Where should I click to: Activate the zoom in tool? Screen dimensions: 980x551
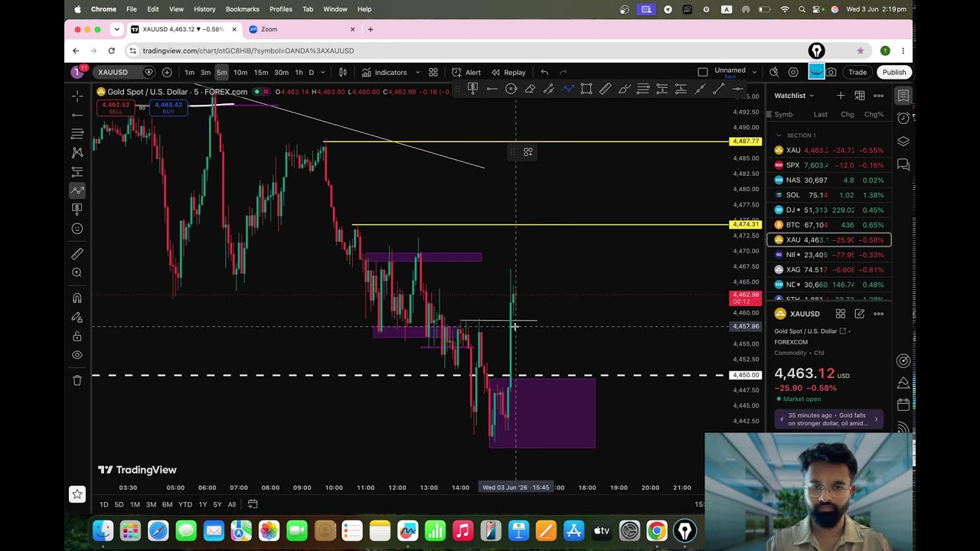click(77, 272)
